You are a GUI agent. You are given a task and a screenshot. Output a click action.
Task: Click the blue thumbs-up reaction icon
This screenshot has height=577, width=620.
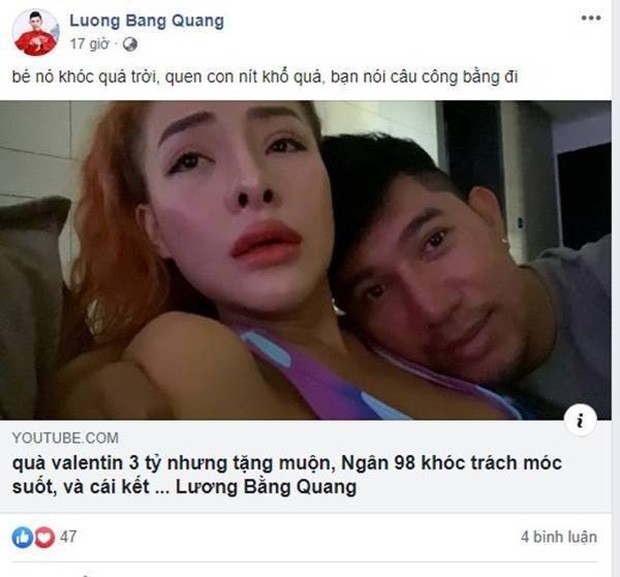[23, 537]
